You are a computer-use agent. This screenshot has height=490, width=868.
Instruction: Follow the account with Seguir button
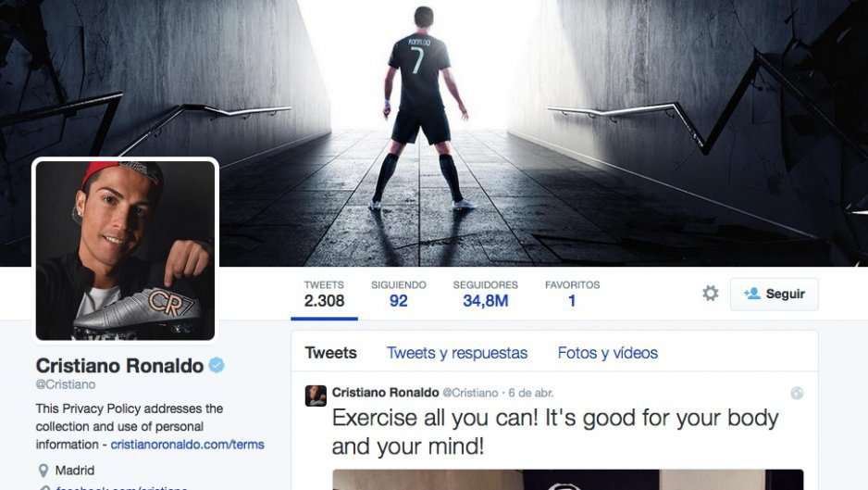[x=774, y=294]
